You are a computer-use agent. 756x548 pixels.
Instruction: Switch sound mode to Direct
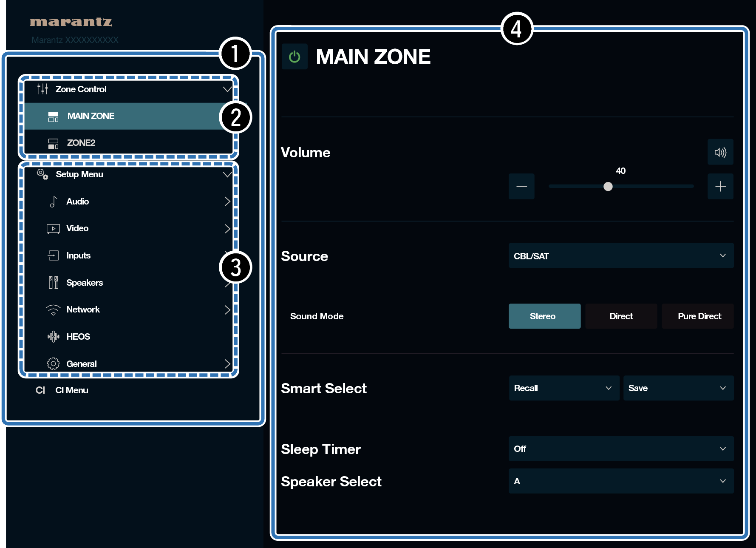(x=621, y=316)
